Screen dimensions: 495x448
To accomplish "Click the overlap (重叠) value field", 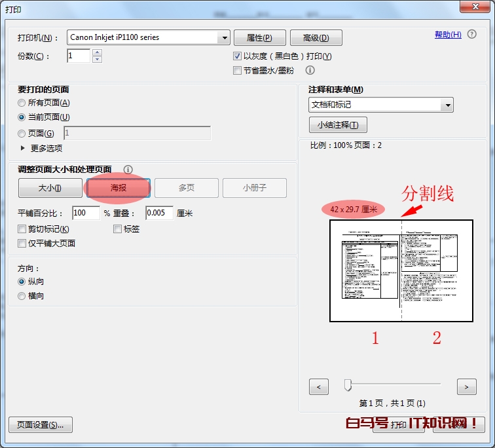I will coord(159,213).
